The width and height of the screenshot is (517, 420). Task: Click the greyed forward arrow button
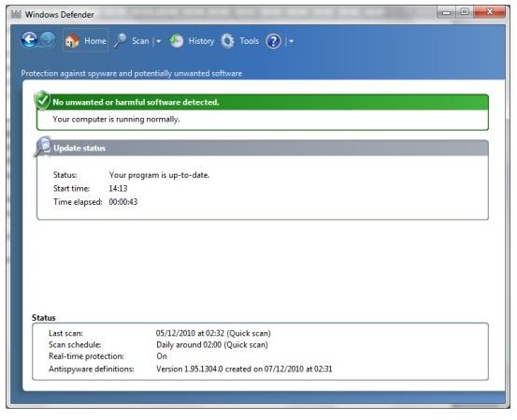coord(48,40)
